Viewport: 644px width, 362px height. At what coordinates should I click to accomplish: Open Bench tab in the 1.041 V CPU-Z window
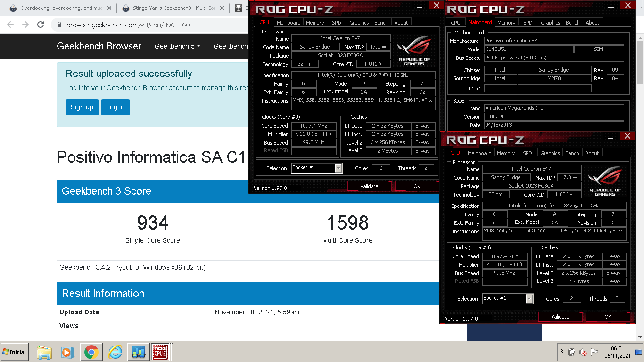pos(381,23)
